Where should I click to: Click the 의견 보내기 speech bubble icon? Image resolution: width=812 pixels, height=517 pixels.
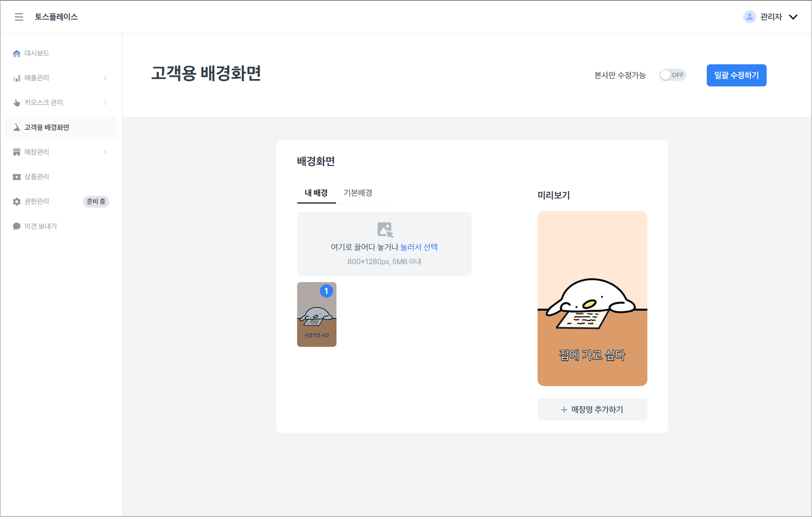pyautogui.click(x=17, y=226)
